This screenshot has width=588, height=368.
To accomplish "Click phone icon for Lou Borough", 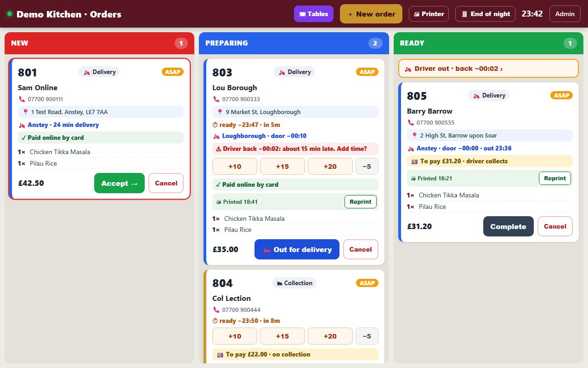I will coord(216,99).
